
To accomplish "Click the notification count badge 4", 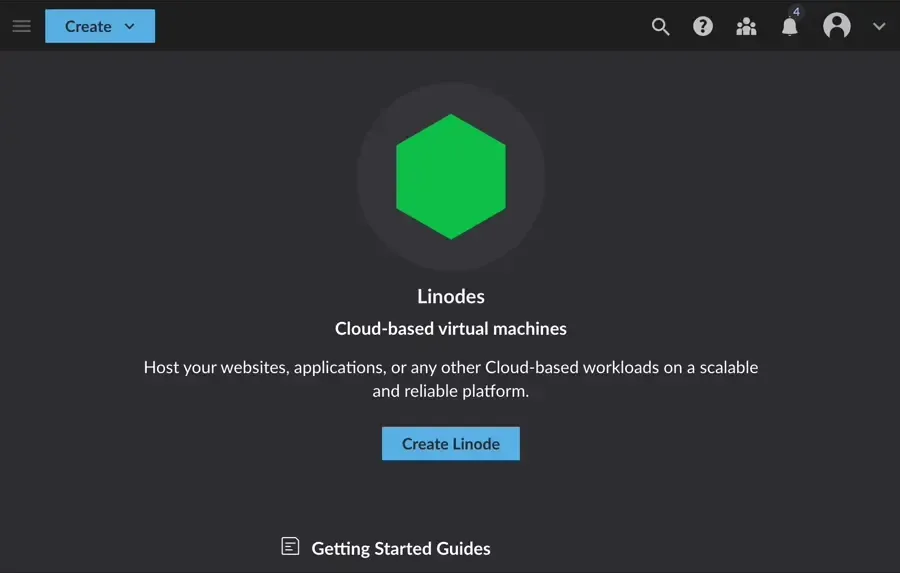I will click(796, 11).
